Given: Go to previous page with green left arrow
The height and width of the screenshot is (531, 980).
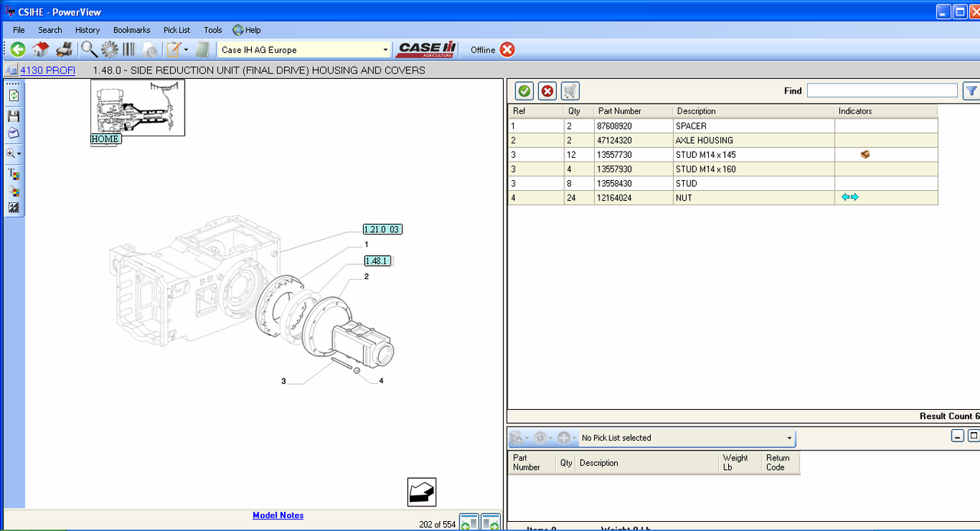Looking at the screenshot, I should (469, 523).
